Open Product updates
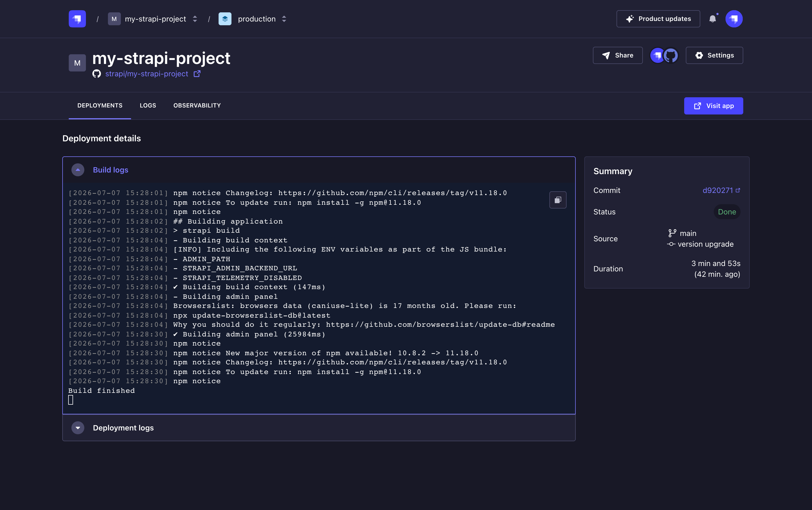The image size is (812, 510). (x=658, y=19)
